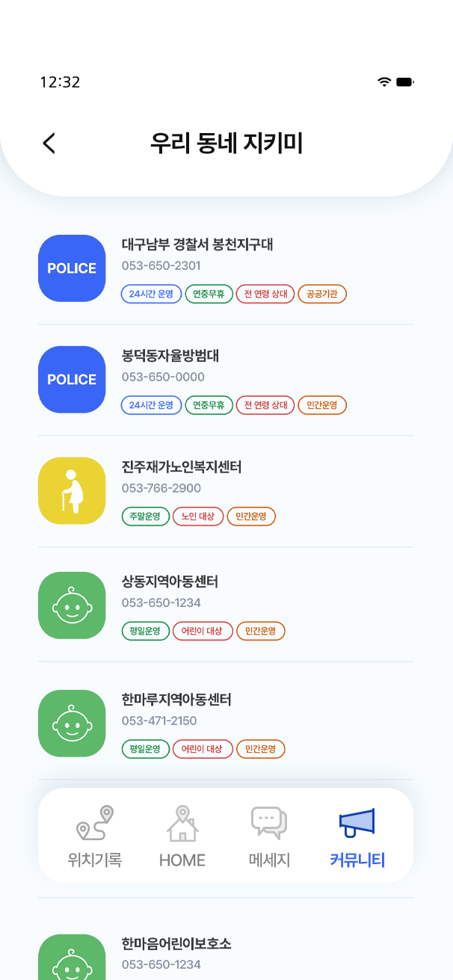Call the phone number 053-766-2900
The height and width of the screenshot is (980, 453).
[161, 488]
